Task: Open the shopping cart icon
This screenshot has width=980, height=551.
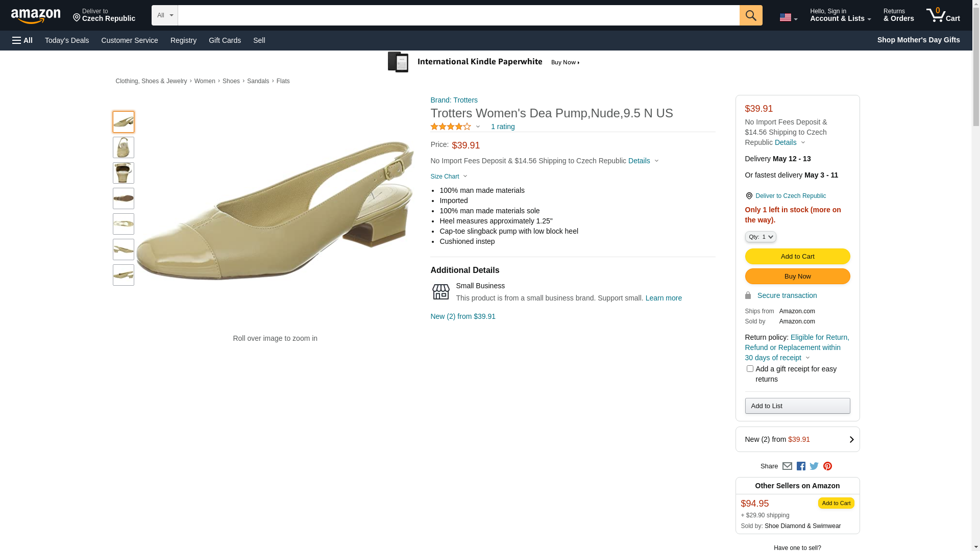Action: [x=943, y=15]
